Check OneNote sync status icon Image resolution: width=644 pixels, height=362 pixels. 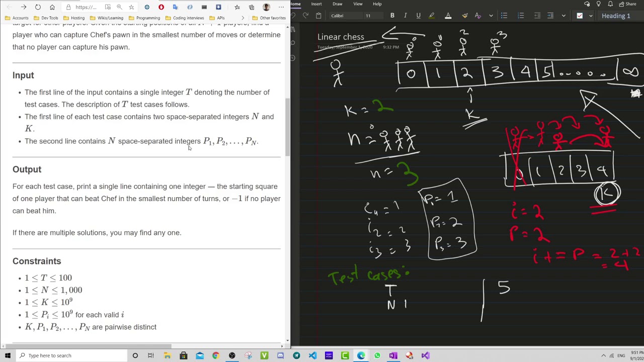coord(587,4)
